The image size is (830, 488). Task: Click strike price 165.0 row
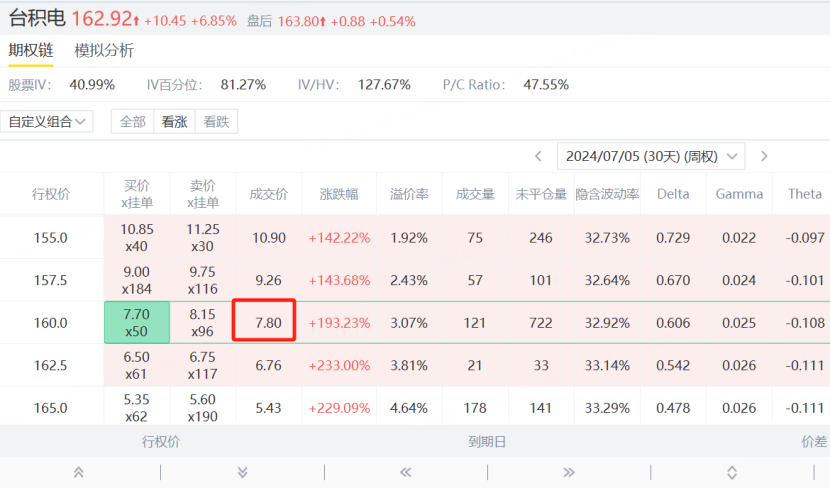click(x=51, y=408)
